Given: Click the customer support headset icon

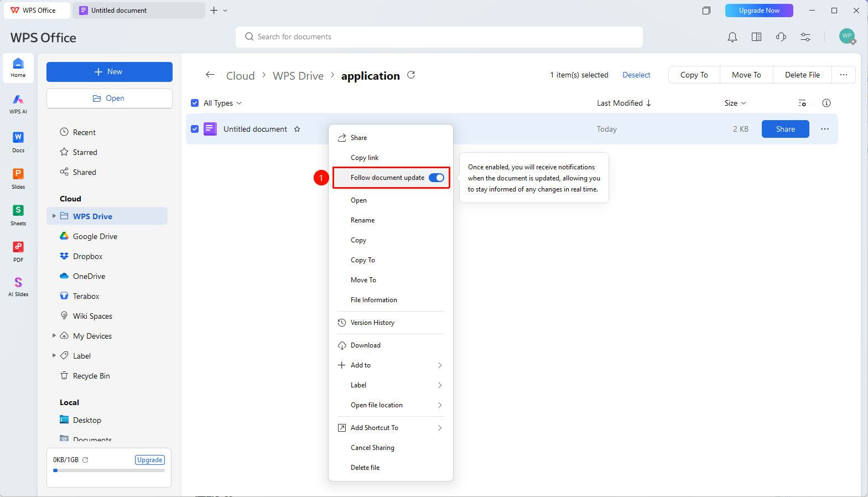Looking at the screenshot, I should [x=781, y=37].
